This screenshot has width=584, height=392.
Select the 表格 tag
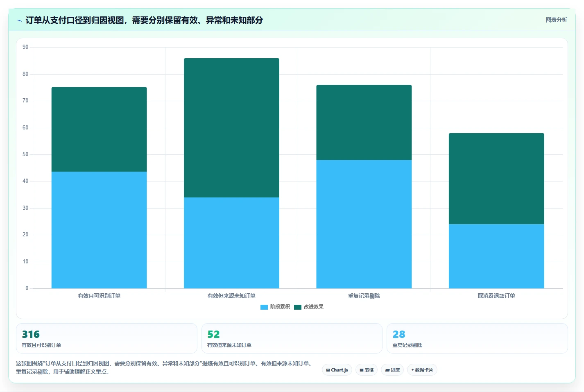367,370
